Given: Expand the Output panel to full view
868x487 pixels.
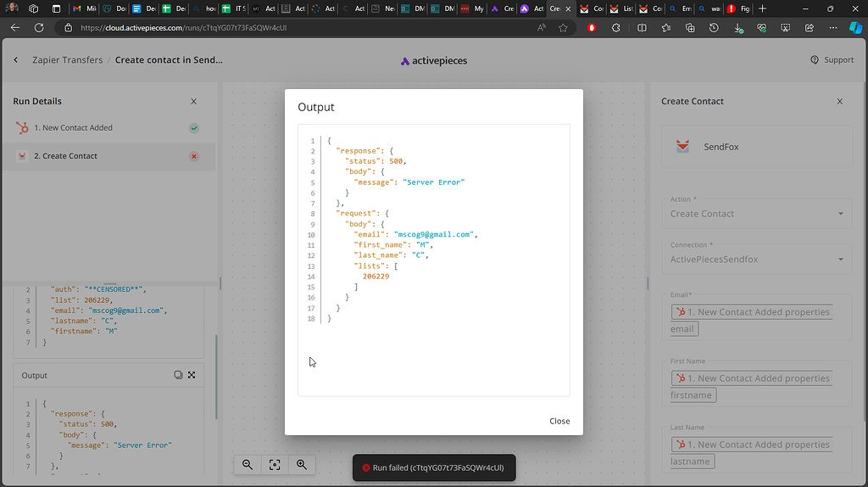Looking at the screenshot, I should [192, 375].
